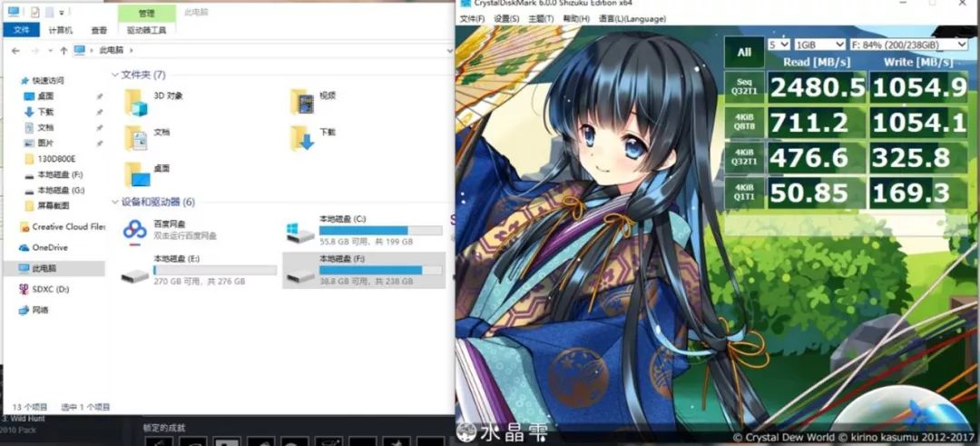
Task: Open the 文件 tab in Explorer
Action: click(x=21, y=29)
